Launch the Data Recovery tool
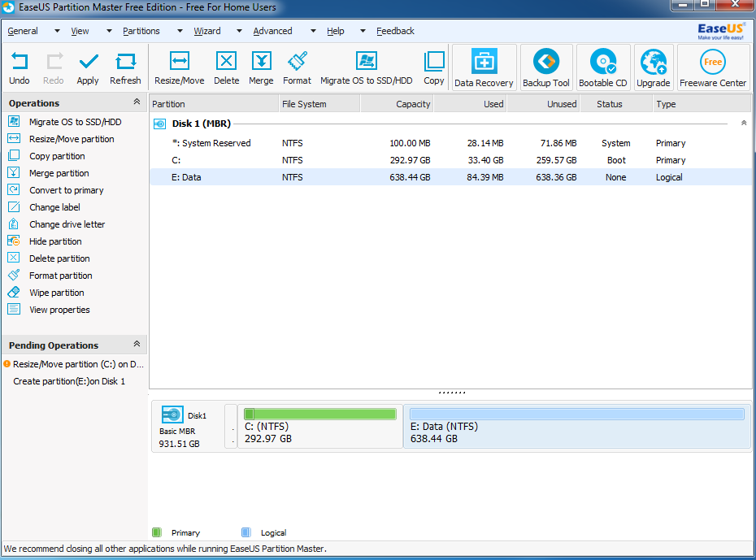This screenshot has height=560, width=756. (x=484, y=67)
